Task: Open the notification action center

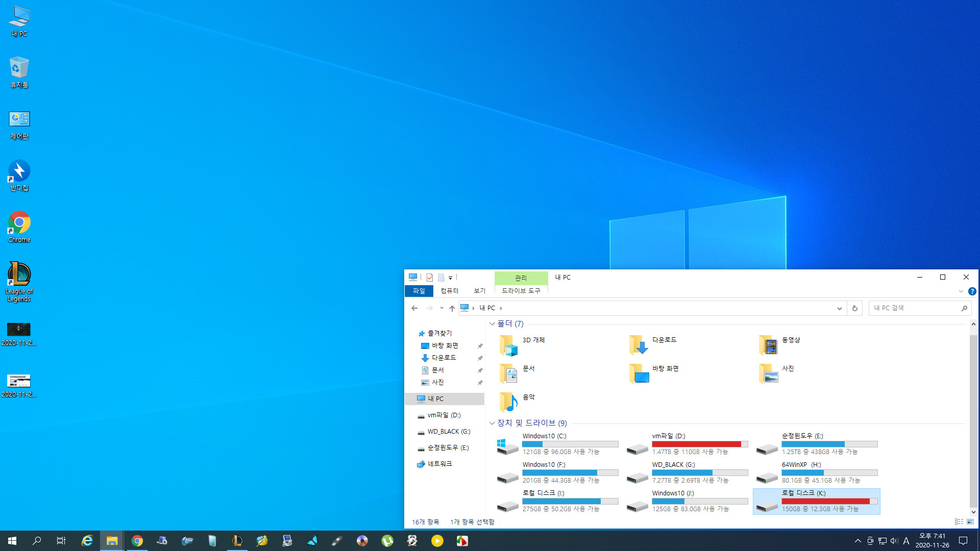Action: (963, 541)
